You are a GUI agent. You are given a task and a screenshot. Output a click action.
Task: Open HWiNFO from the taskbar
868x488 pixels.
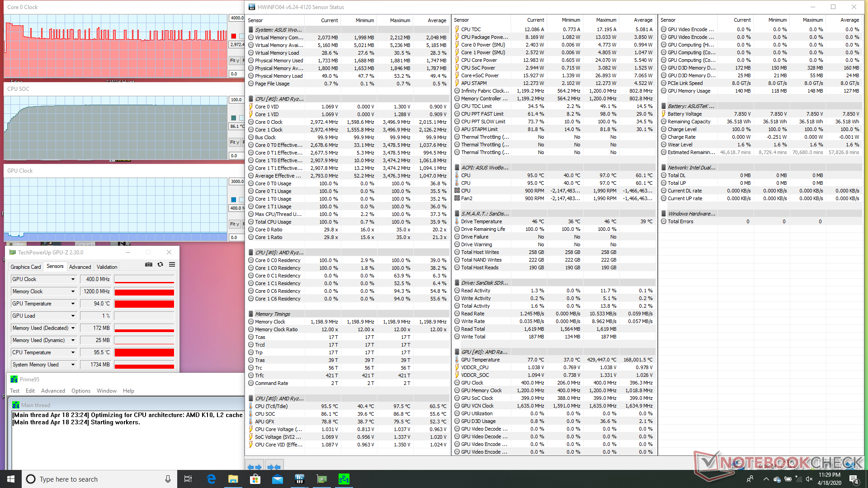(299, 479)
